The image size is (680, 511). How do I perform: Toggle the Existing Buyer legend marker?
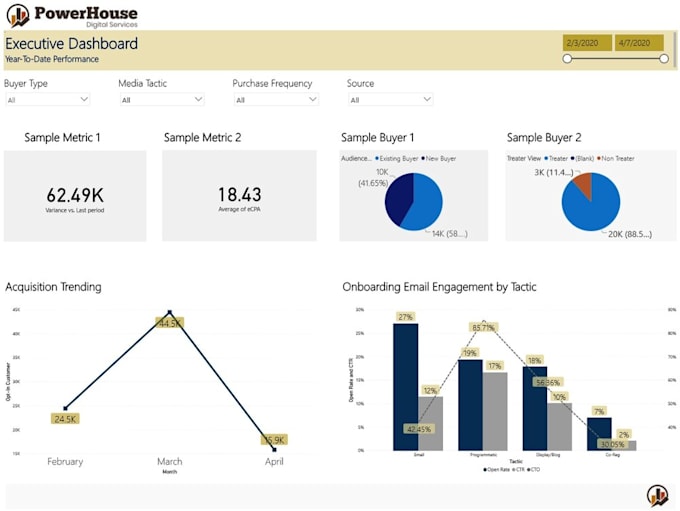(x=377, y=159)
